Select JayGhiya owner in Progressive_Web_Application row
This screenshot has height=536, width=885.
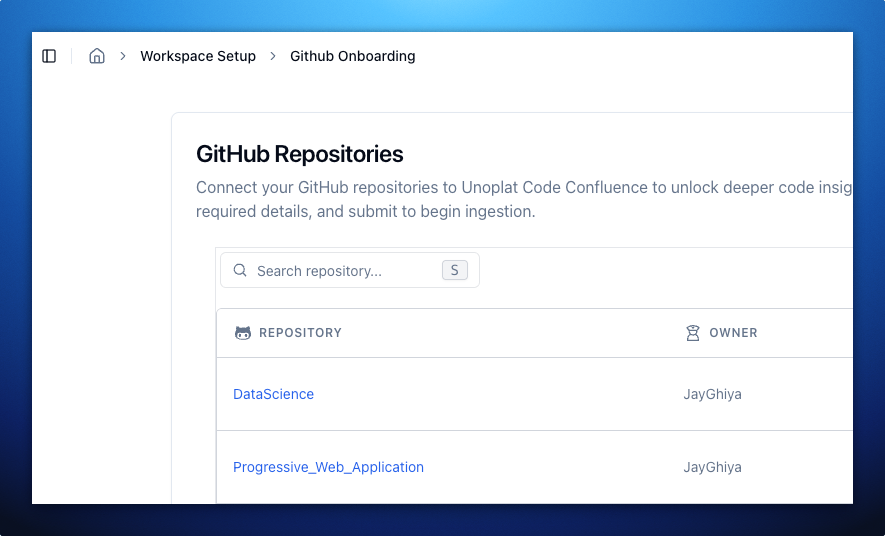(712, 467)
